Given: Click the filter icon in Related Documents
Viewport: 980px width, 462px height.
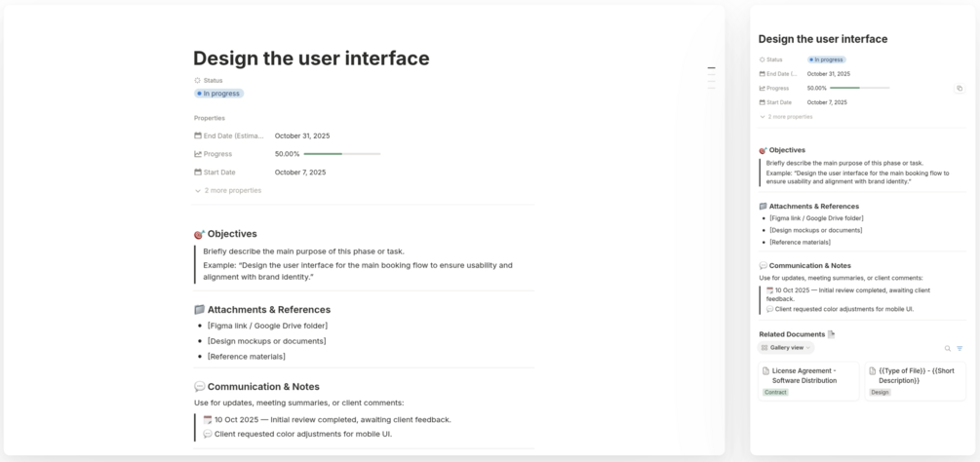Looking at the screenshot, I should point(960,348).
